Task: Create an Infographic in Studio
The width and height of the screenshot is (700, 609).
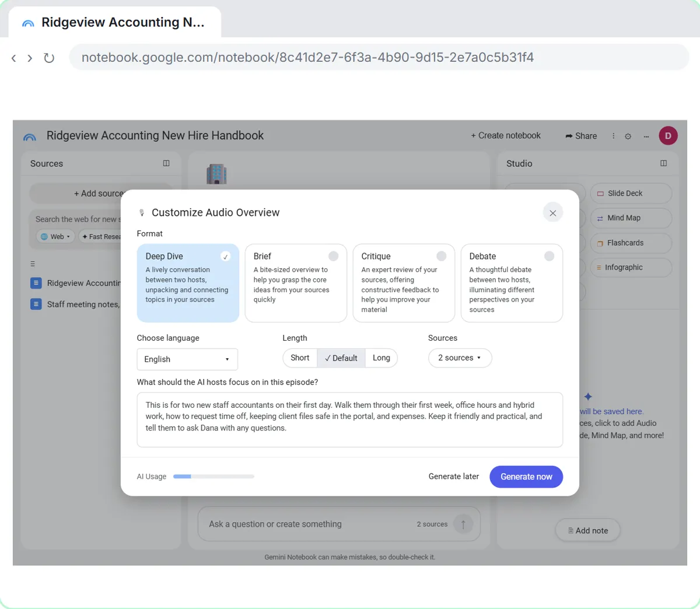Action: click(x=631, y=268)
